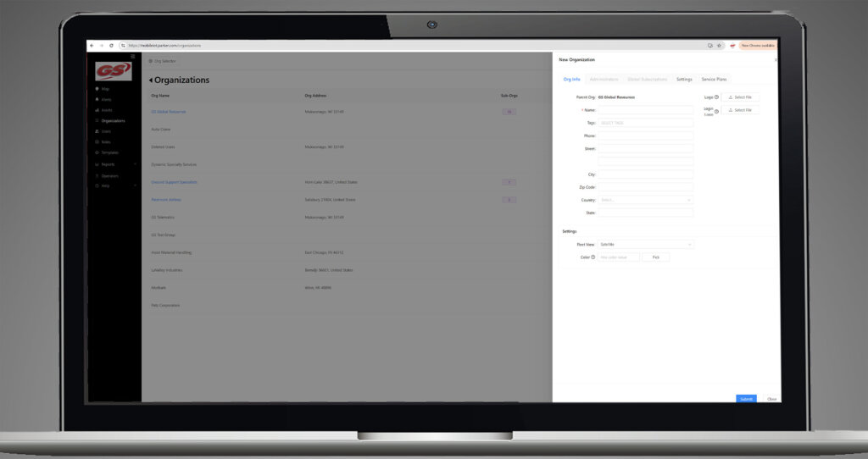Click the help icon beside Logo label
The height and width of the screenshot is (459, 868).
point(716,97)
